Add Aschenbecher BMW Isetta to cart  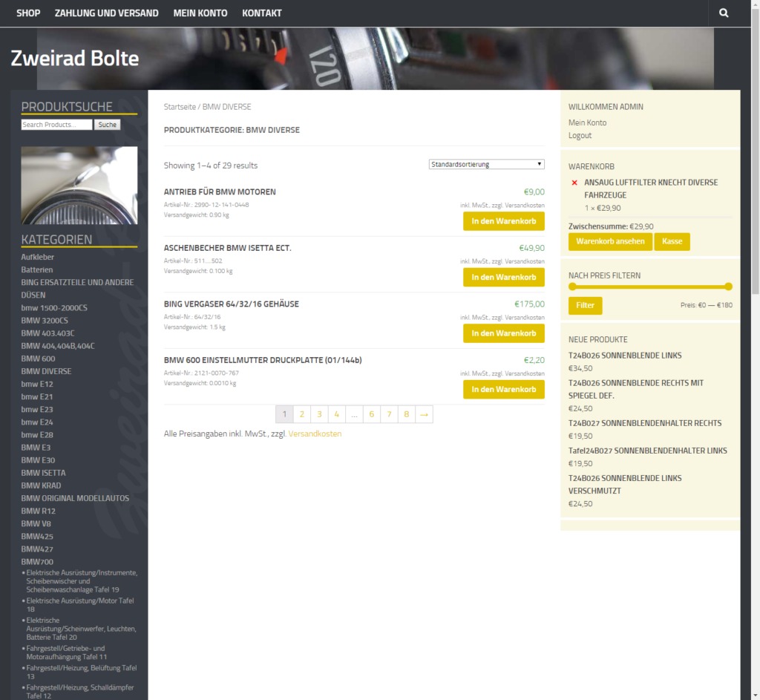click(x=504, y=278)
